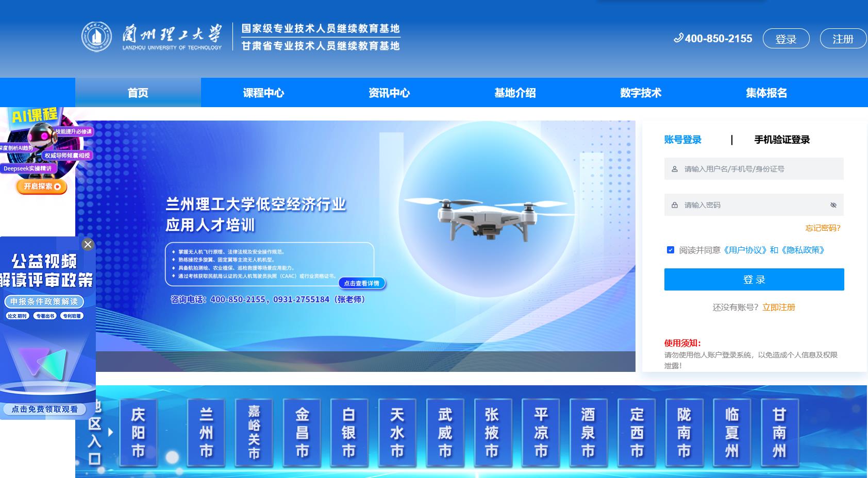Open the 资讯中心 menu item
The width and height of the screenshot is (868, 478).
pyautogui.click(x=389, y=93)
